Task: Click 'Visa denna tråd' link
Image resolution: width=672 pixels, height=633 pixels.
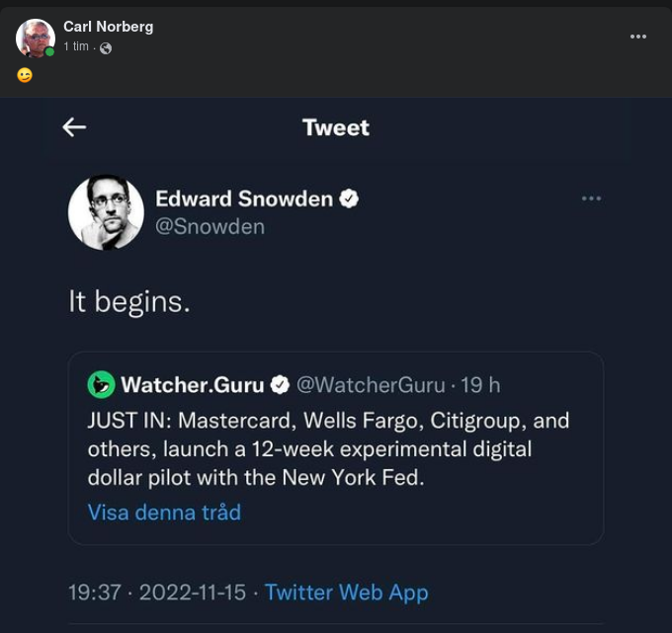Action: pos(164,513)
